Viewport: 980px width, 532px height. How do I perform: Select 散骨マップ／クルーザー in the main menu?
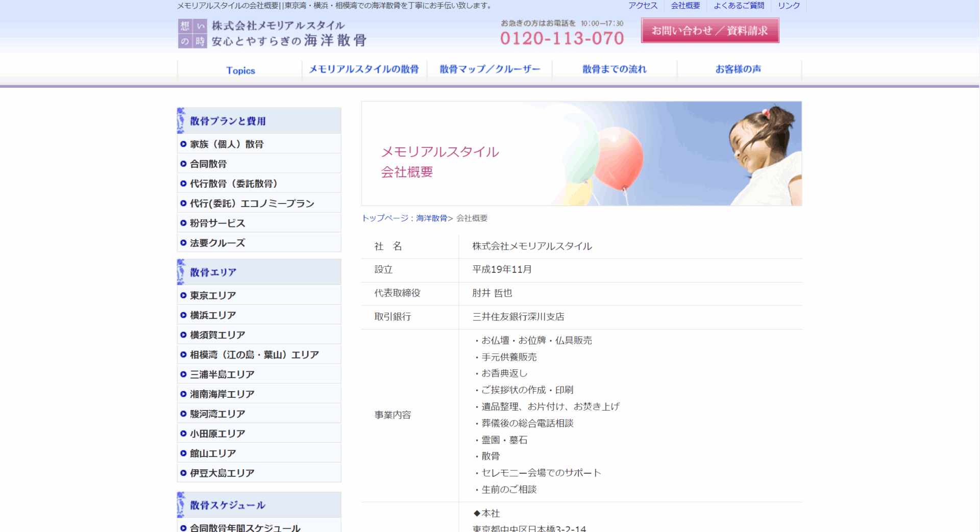[489, 69]
